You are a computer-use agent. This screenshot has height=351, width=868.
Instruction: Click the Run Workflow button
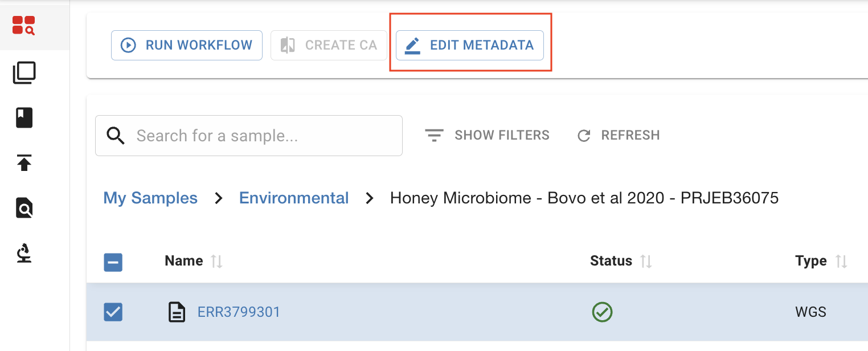tap(187, 46)
